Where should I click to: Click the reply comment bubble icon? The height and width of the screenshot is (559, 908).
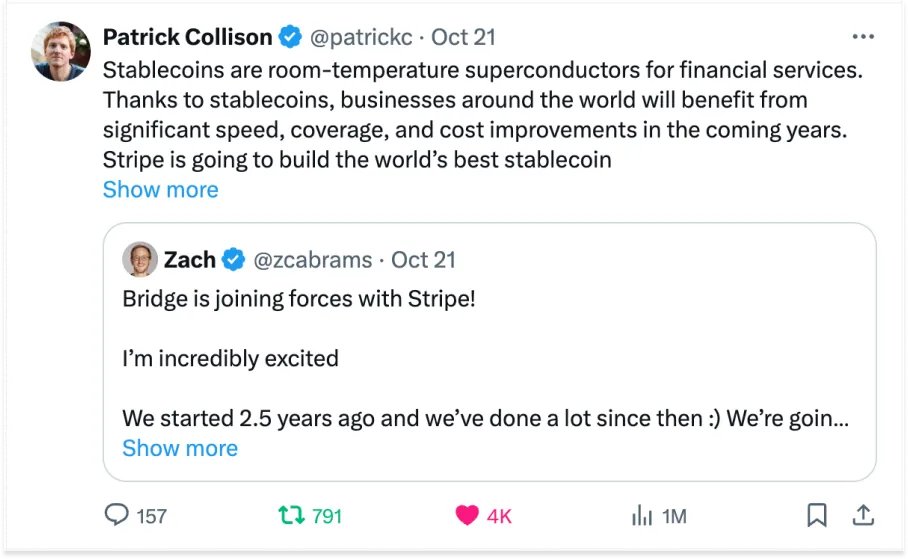tap(118, 515)
